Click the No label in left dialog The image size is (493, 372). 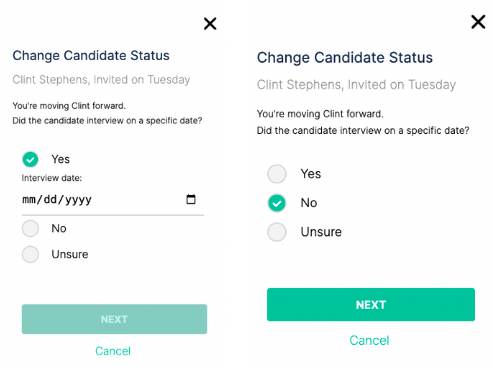(x=59, y=229)
